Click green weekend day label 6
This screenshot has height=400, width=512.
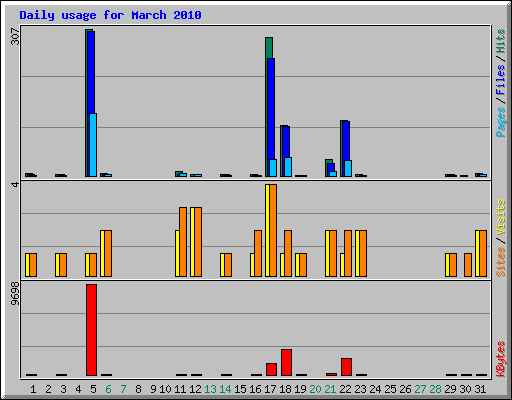tap(108, 389)
